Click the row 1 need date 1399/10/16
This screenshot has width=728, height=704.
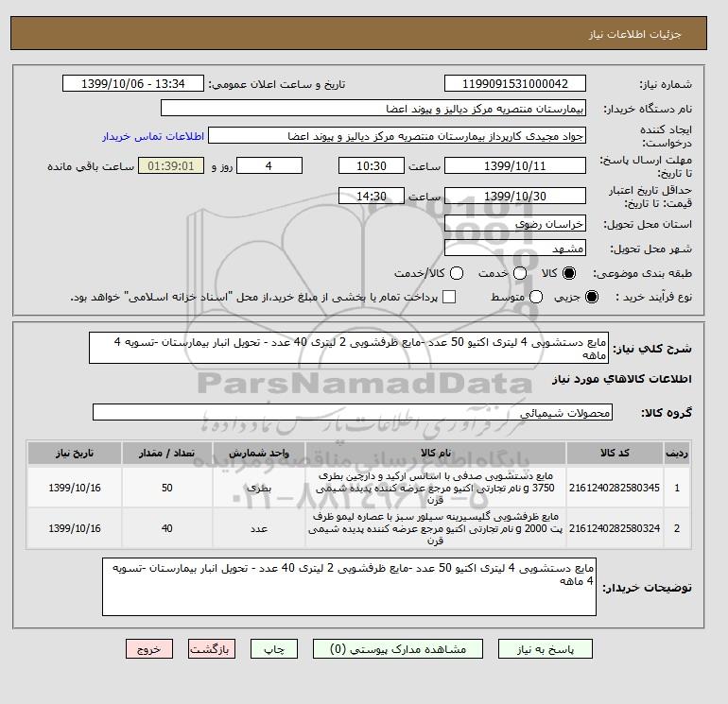(x=75, y=488)
